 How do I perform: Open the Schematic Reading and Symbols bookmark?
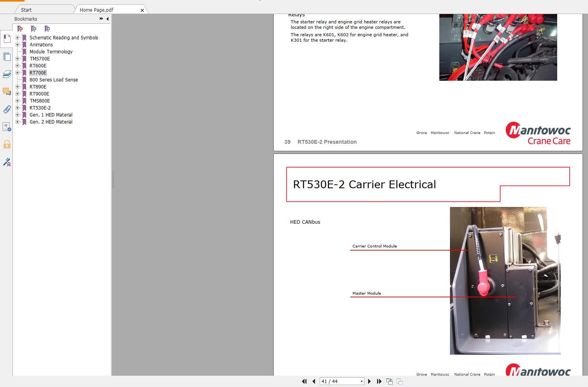tap(64, 38)
